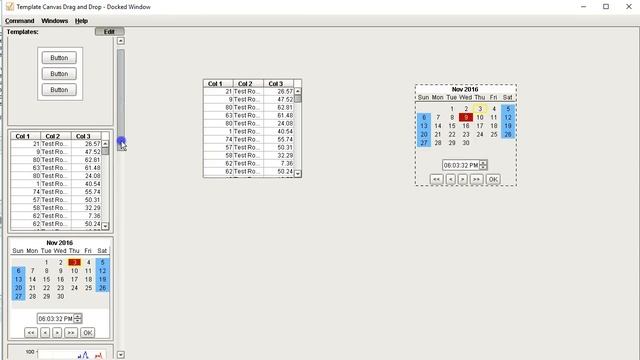Image resolution: width=640 pixels, height=360 pixels.
Task: Click OK button in canvas calendar
Action: click(493, 180)
